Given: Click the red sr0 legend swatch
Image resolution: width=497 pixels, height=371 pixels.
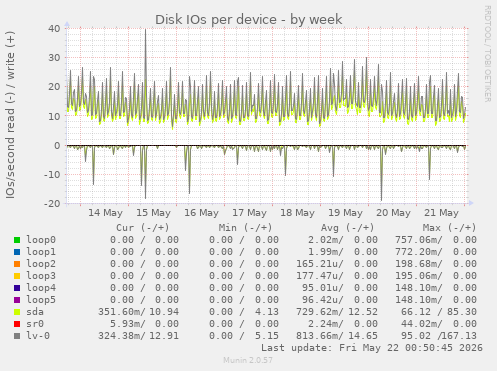Looking at the screenshot, I should [17, 324].
